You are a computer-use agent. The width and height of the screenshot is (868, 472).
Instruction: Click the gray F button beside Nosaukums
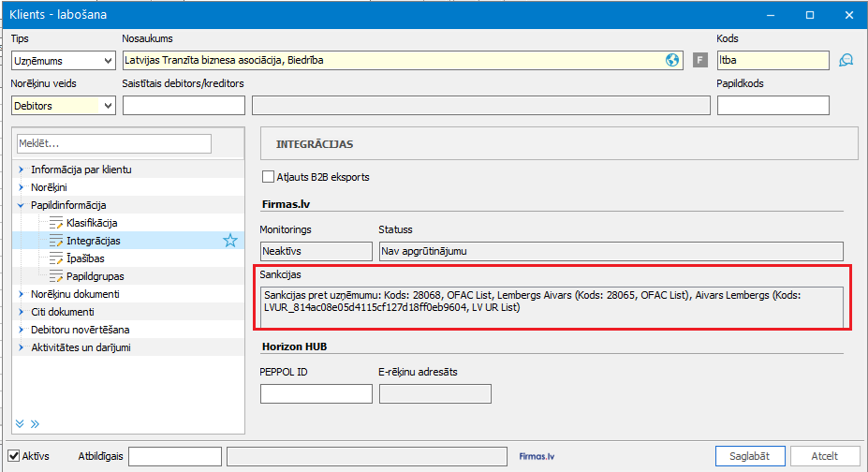700,60
